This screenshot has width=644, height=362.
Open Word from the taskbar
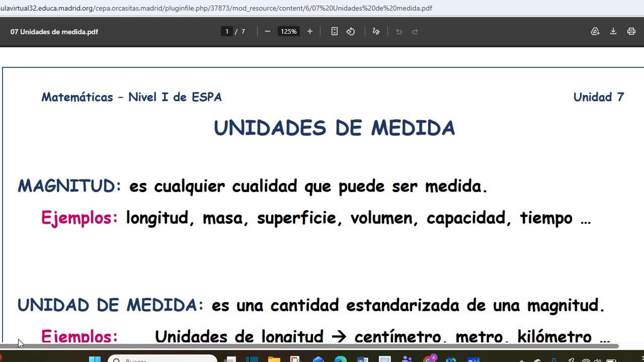pyautogui.click(x=363, y=359)
